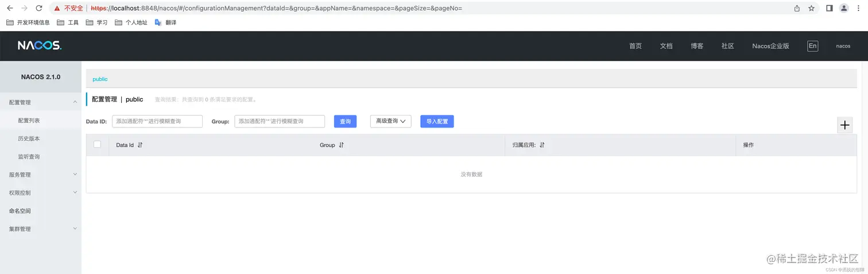Viewport: 868px width, 274px height.
Task: Click the insecure connection warning icon
Action: [57, 9]
